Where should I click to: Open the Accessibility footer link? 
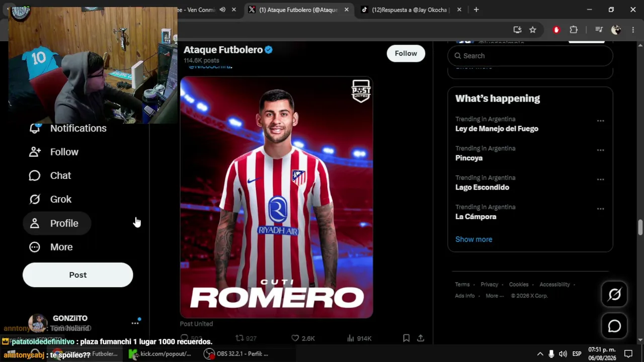pos(554,285)
